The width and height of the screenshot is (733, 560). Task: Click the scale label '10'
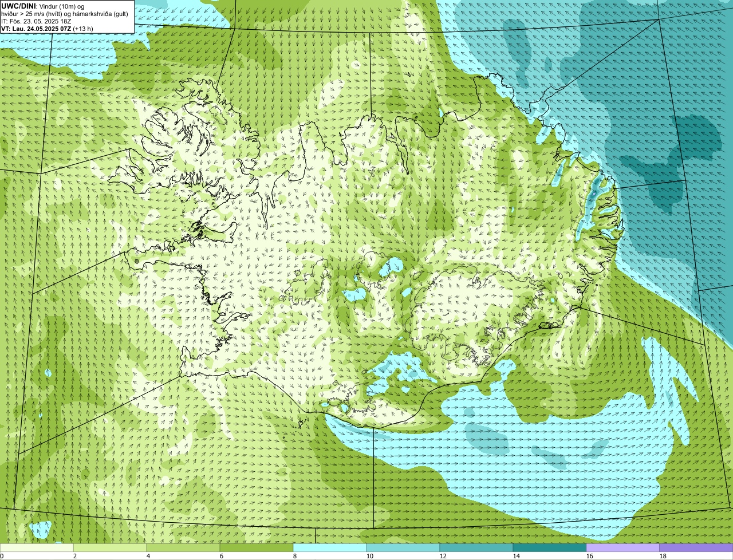[370, 556]
